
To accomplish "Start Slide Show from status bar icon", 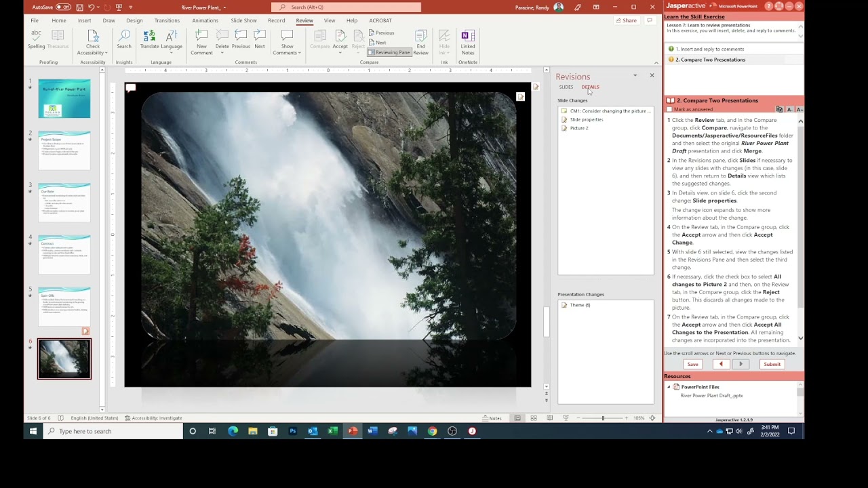I will (x=566, y=418).
